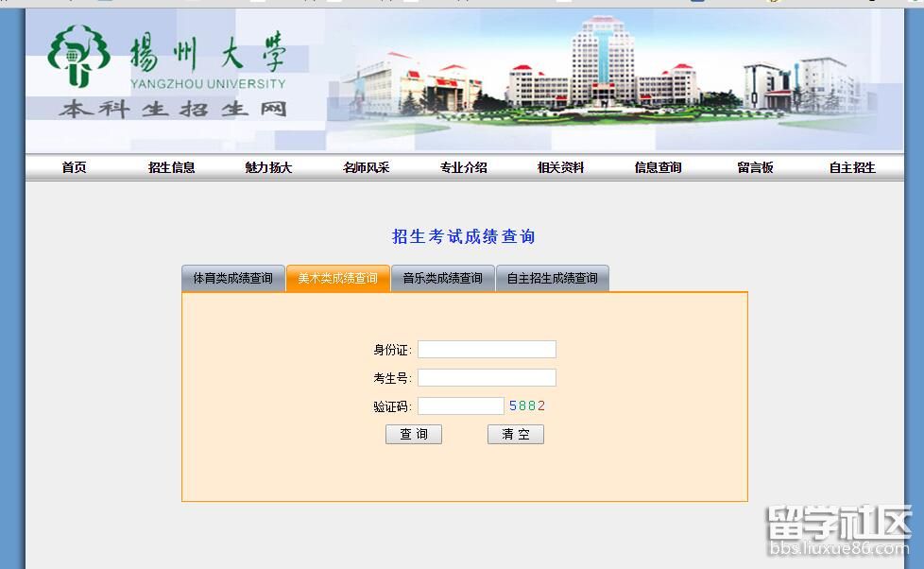This screenshot has width=924, height=569.
Task: Select the 美术类成绩查询 tab
Action: pos(338,278)
